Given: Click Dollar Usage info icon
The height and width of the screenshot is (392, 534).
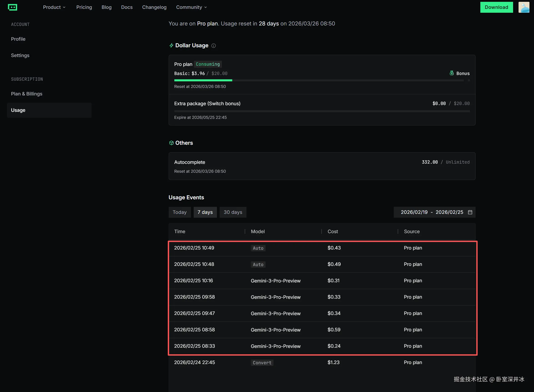Looking at the screenshot, I should click(x=214, y=46).
